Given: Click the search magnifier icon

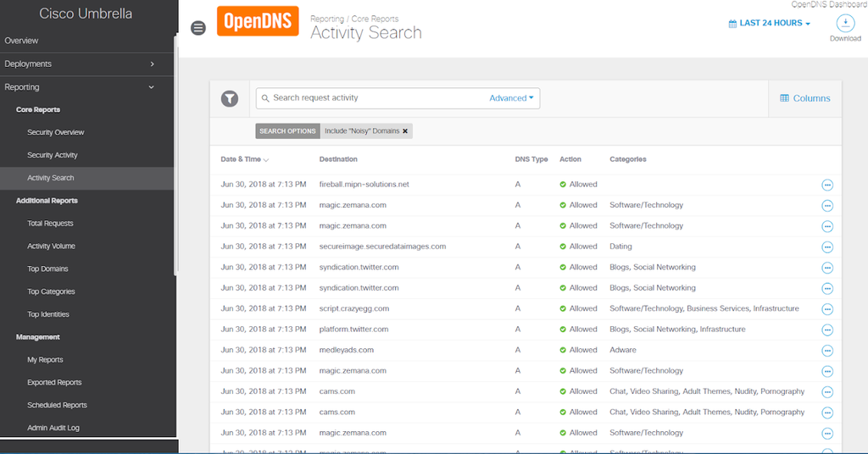Looking at the screenshot, I should [265, 98].
